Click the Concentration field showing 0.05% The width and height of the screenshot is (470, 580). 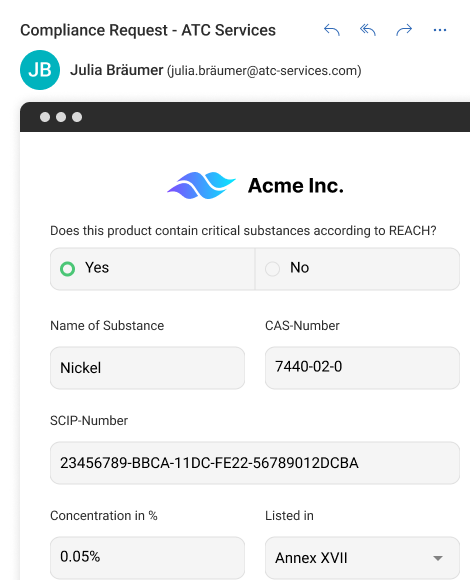[147, 558]
